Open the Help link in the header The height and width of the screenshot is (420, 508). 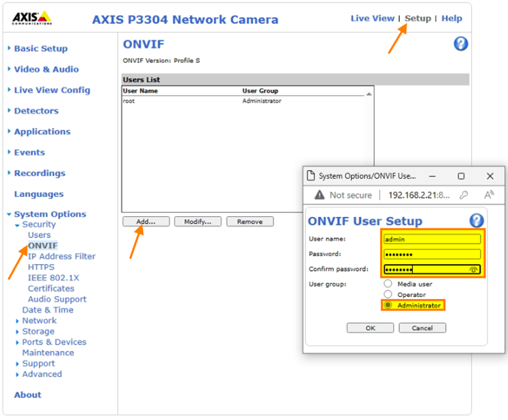click(452, 18)
